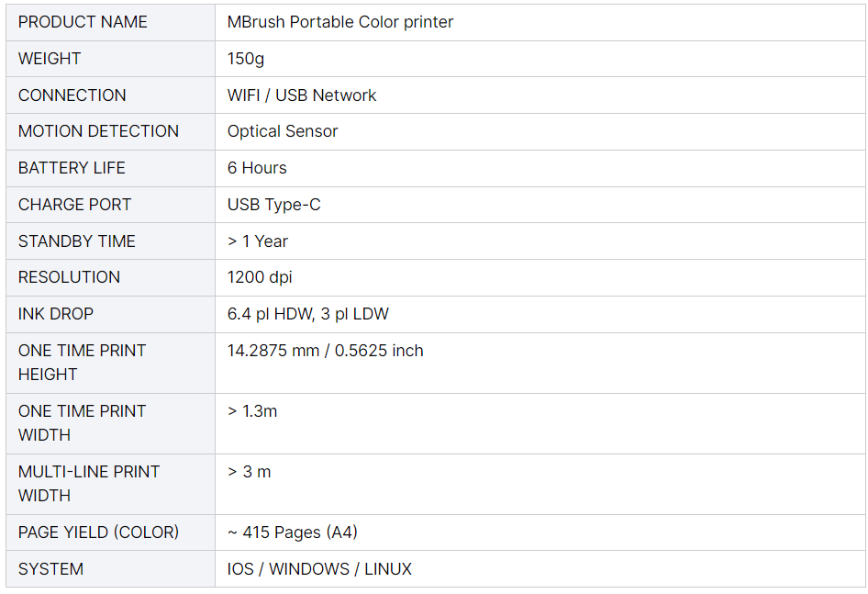Viewport: 868px width, 594px height.
Task: Click the BATTERY LIFE label
Action: click(72, 168)
